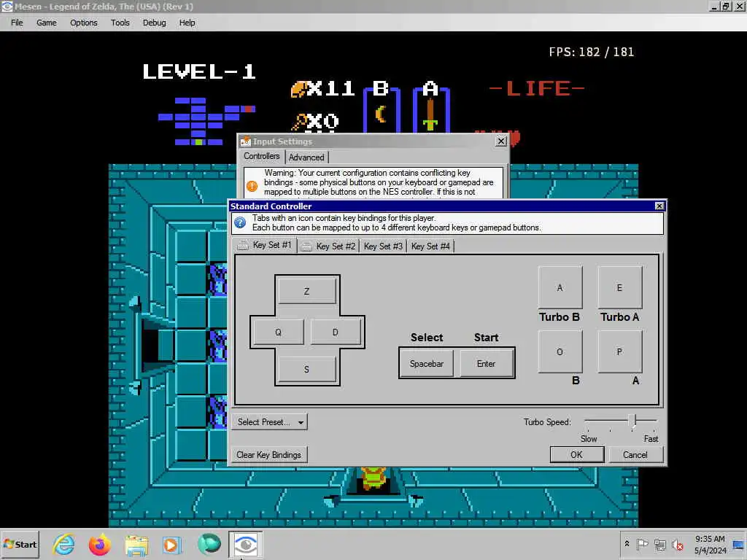Rebind the D-pad Up key Z
This screenshot has width=747, height=560.
(307, 291)
